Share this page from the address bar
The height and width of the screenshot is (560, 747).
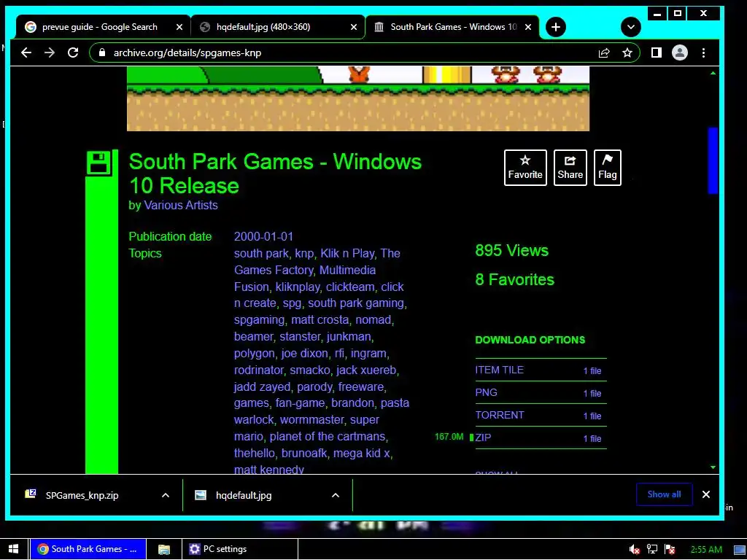604,52
